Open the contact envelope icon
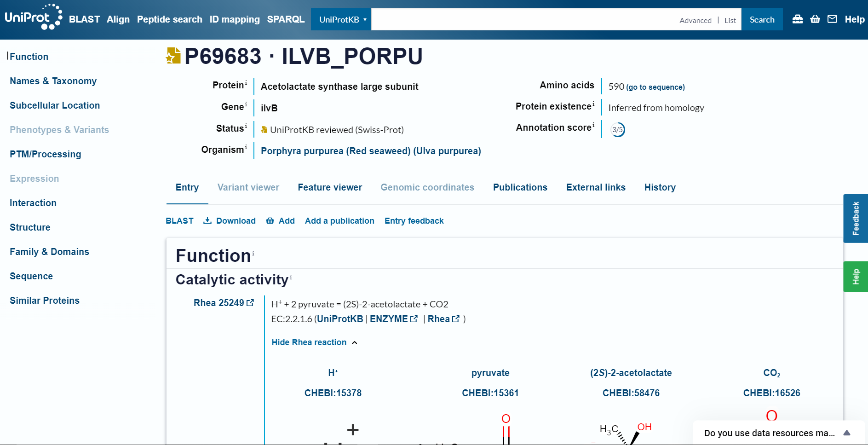Screen dimensions: 868x445 (832, 19)
